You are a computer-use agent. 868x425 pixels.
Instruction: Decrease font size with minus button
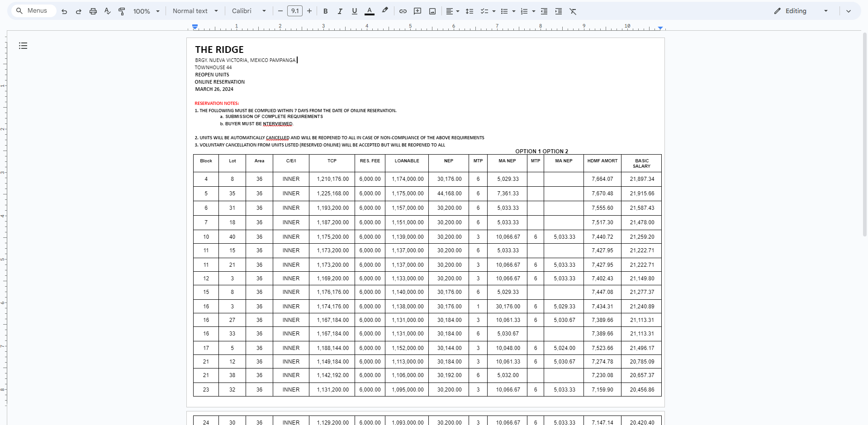coord(280,11)
